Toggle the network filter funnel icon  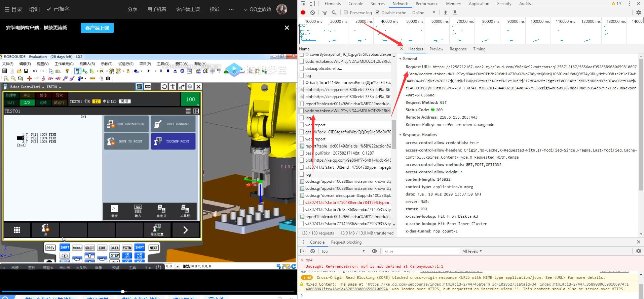pos(325,12)
